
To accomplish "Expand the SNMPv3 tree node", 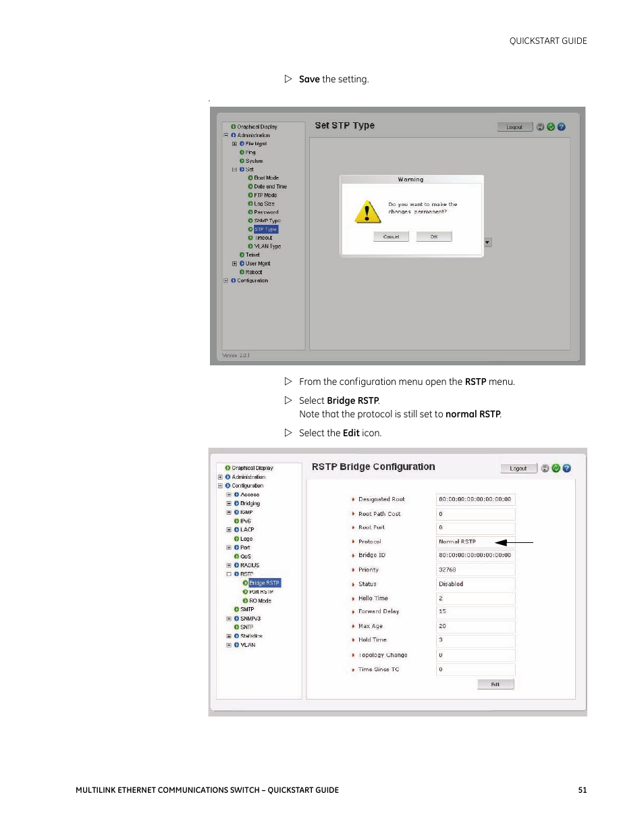I will [229, 619].
